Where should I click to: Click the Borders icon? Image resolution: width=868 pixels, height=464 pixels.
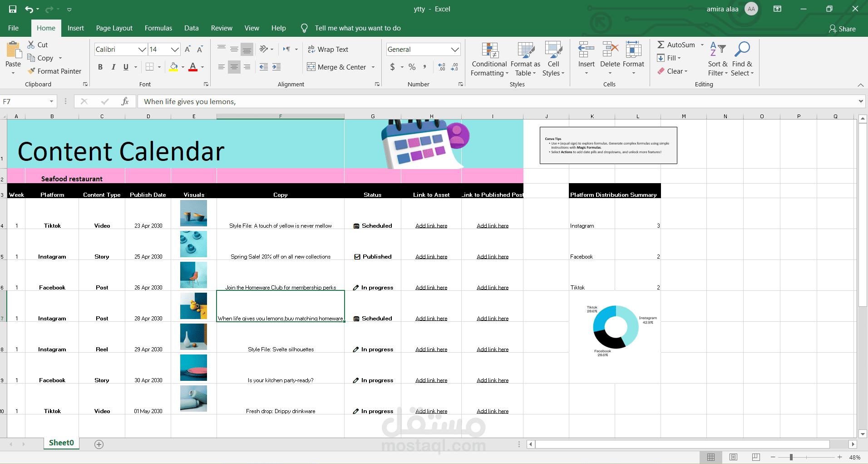click(x=149, y=67)
